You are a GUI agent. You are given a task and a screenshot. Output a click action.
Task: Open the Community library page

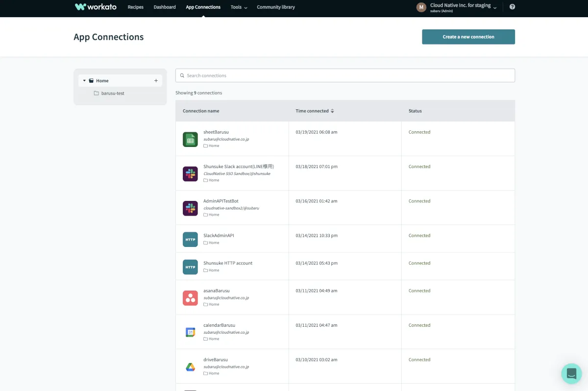pos(275,7)
